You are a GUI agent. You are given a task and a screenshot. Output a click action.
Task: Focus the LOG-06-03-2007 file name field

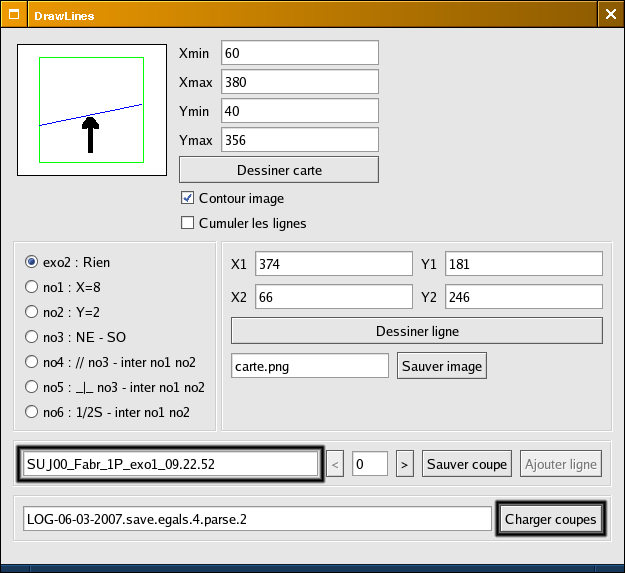[257, 519]
